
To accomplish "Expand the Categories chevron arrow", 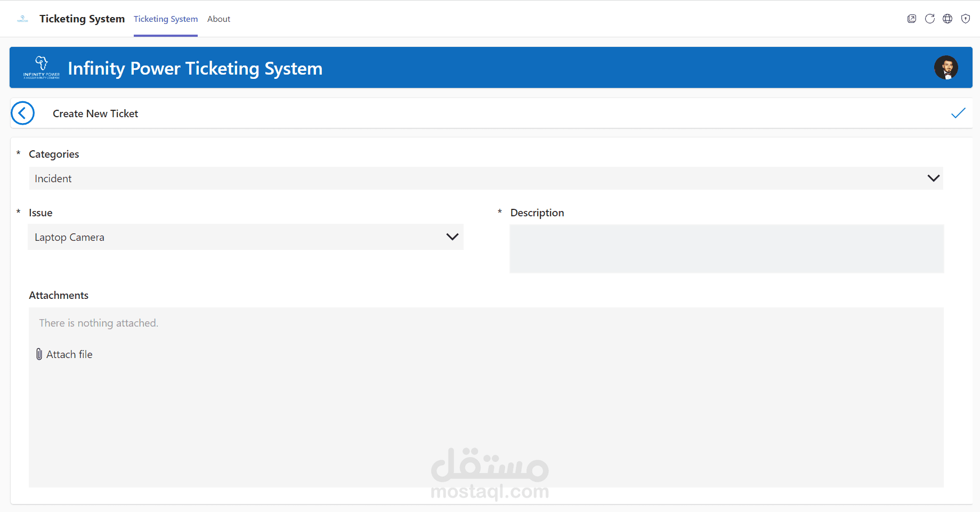I will (x=934, y=178).
